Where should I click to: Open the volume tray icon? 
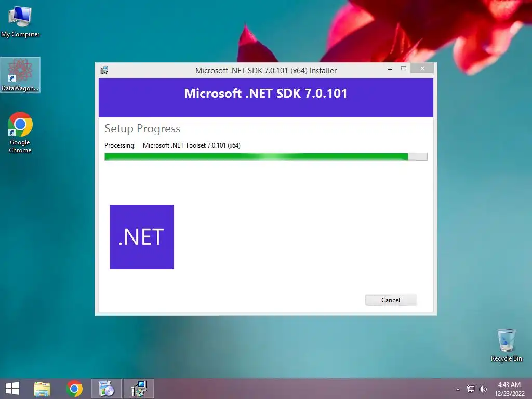[x=483, y=389]
